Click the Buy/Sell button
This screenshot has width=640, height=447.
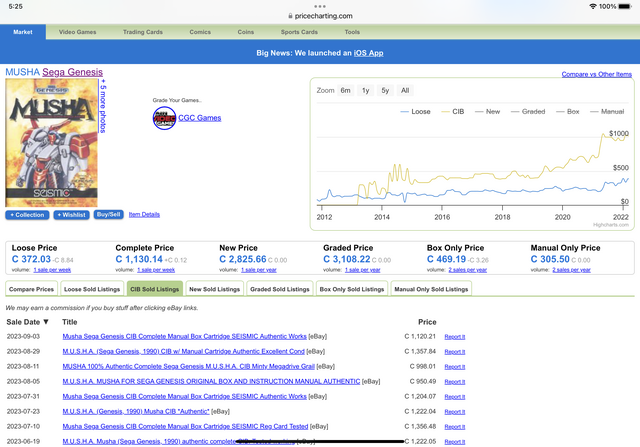click(109, 214)
